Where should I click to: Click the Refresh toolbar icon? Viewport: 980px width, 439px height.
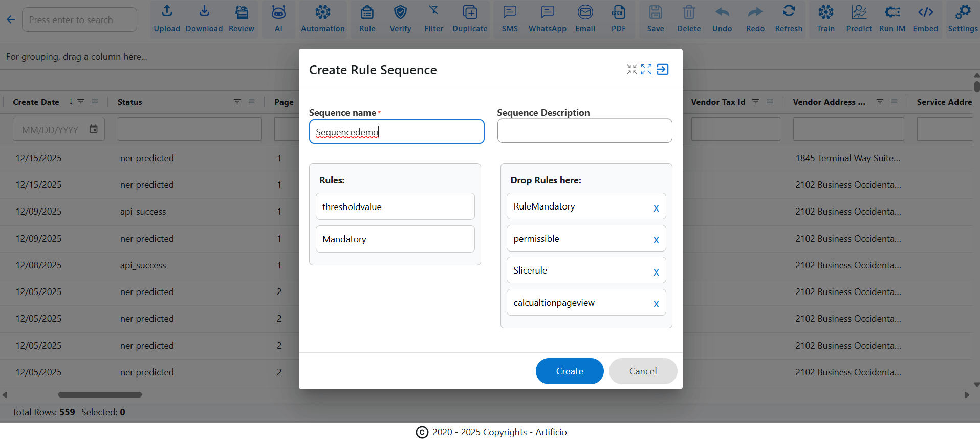[789, 12]
